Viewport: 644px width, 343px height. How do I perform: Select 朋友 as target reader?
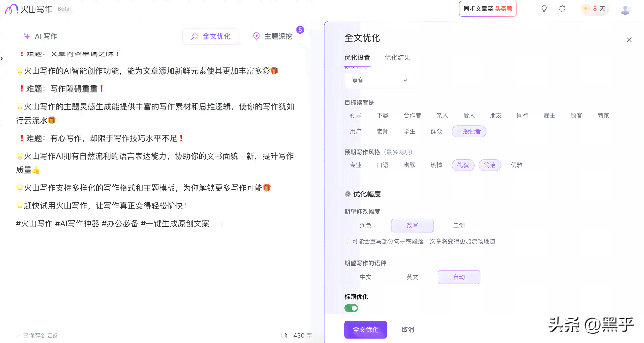[496, 115]
